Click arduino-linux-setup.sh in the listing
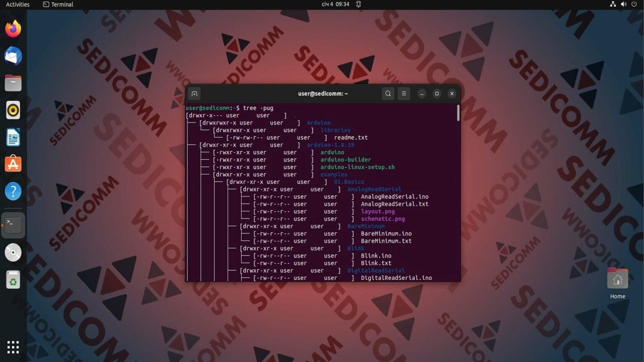The height and width of the screenshot is (362, 644). coord(358,167)
